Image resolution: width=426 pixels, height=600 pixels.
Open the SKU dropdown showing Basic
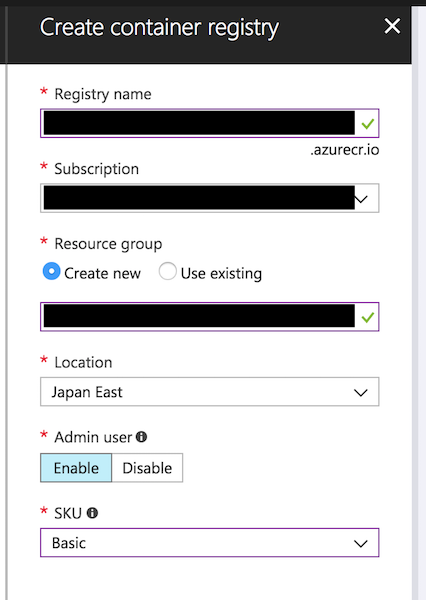[210, 543]
